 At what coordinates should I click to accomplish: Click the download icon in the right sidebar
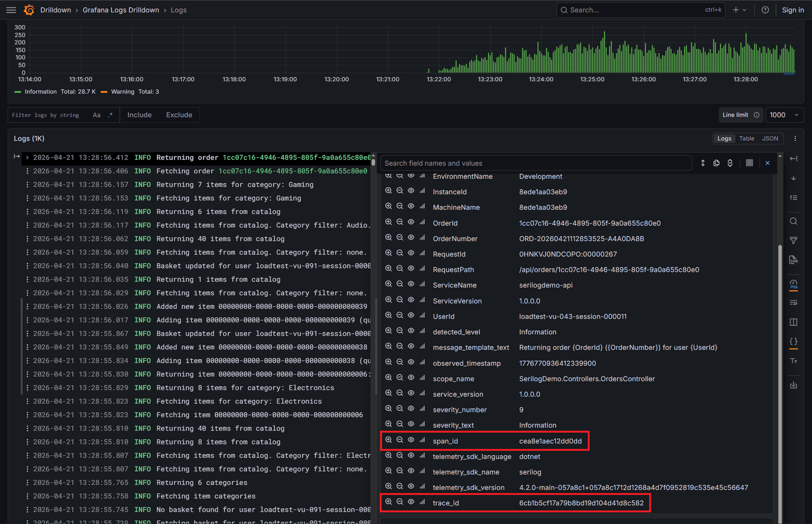click(x=794, y=385)
